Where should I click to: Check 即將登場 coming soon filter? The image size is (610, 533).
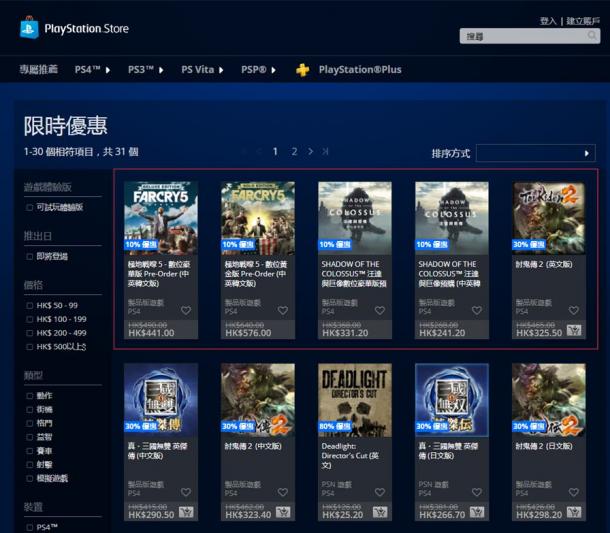29,256
